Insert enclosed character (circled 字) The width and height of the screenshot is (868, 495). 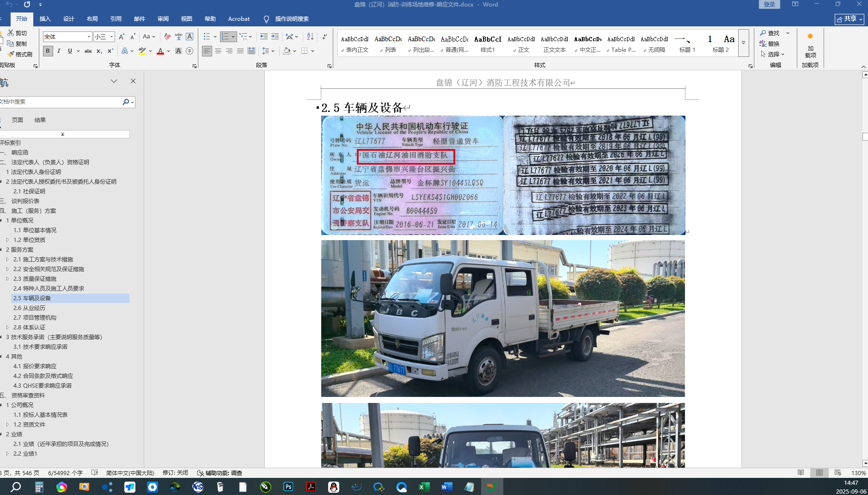pos(189,51)
